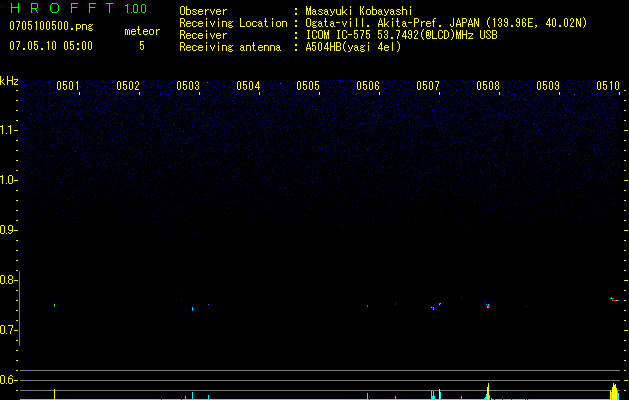Click the date stamp 07.05.10 05:00
629x400 pixels.
click(x=51, y=46)
